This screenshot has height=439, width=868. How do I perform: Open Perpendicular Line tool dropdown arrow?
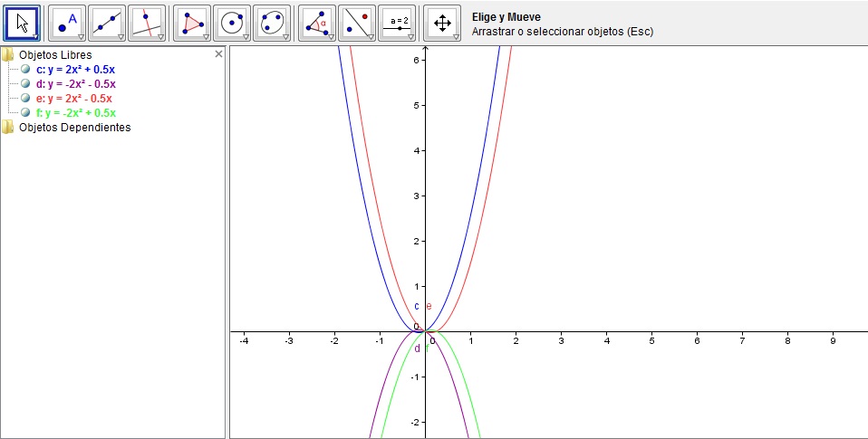[160, 36]
